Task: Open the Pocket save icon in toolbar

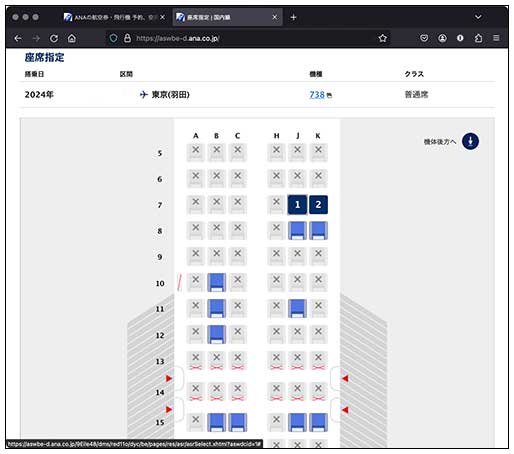Action: (424, 38)
